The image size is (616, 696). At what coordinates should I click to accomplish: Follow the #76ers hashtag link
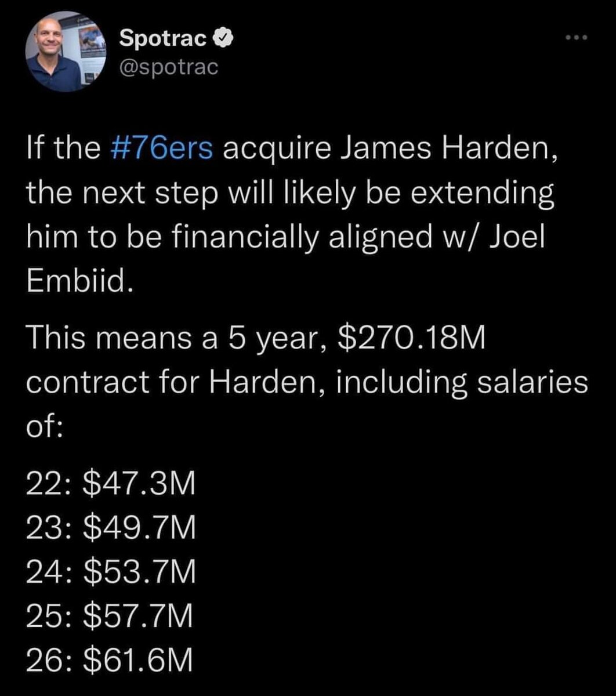click(161, 149)
